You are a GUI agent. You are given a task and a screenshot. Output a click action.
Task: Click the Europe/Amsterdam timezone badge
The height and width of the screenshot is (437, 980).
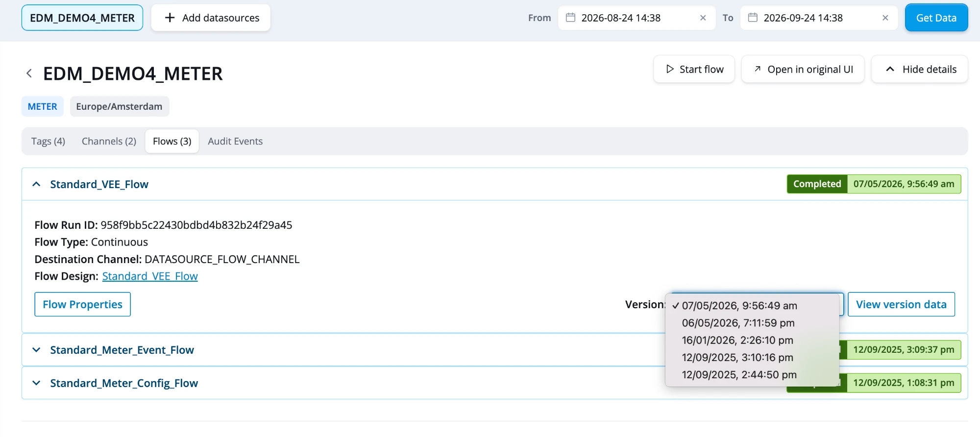[119, 106]
